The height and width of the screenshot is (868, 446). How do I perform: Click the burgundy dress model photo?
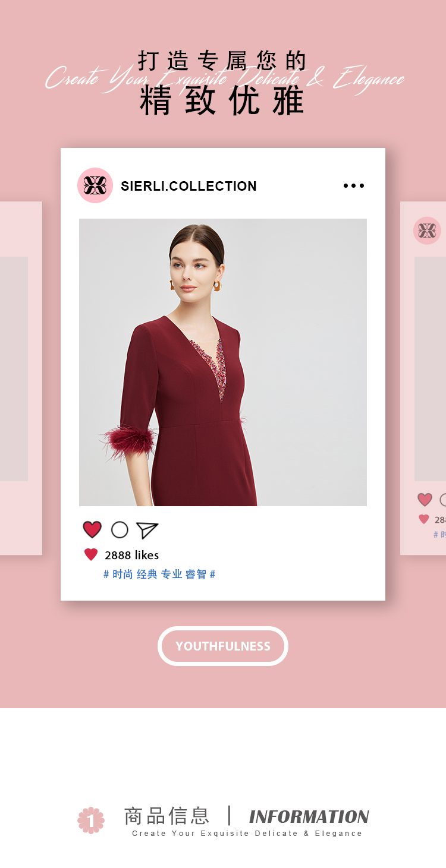(223, 362)
